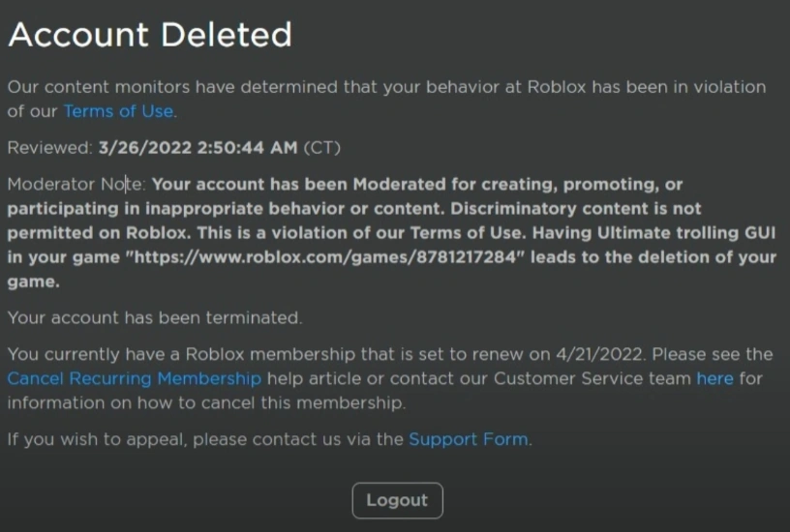This screenshot has width=790, height=532.
Task: Click the 'Reviewed:' label
Action: click(x=49, y=148)
